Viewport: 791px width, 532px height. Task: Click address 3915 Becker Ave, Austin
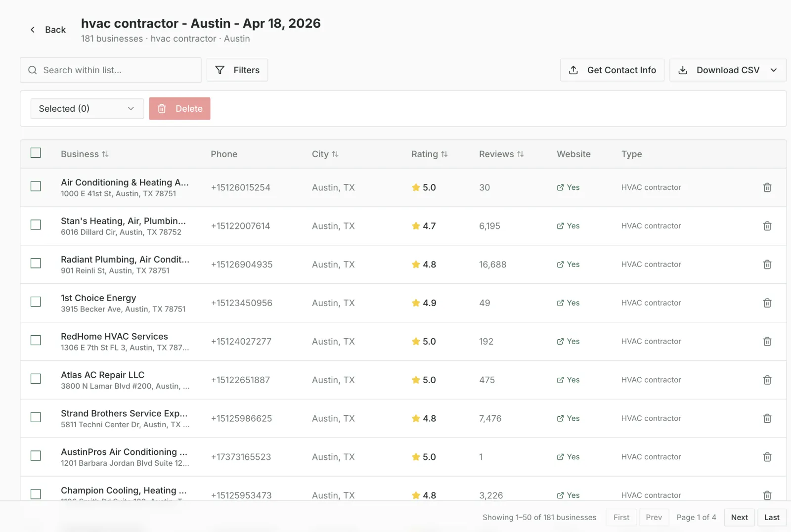[x=123, y=309]
